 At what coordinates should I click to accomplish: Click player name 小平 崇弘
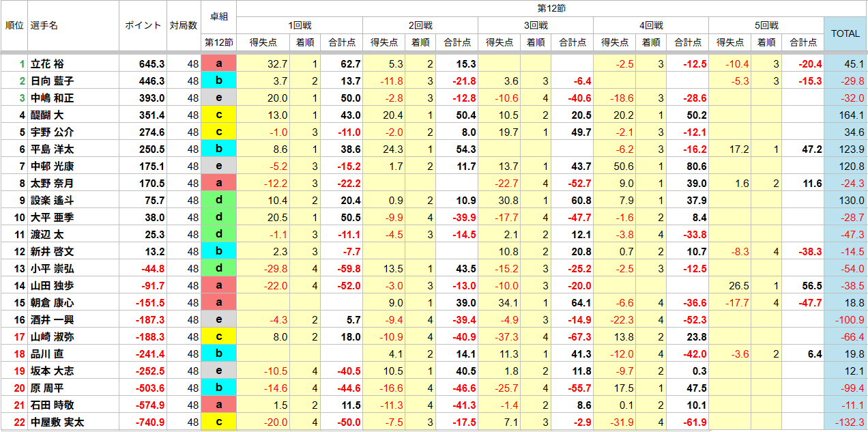52,269
